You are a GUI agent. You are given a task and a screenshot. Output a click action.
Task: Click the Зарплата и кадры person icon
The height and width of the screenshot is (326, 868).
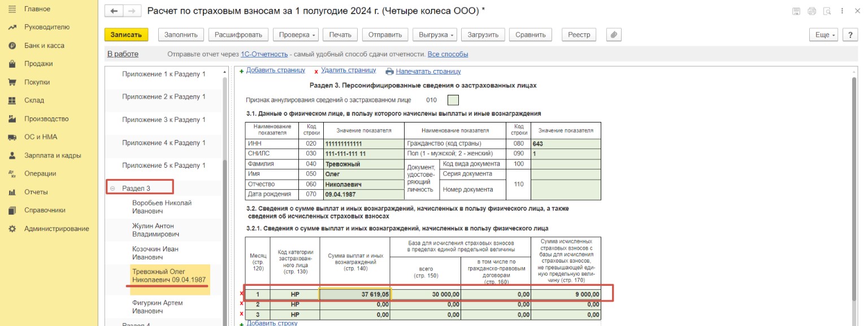tap(12, 155)
